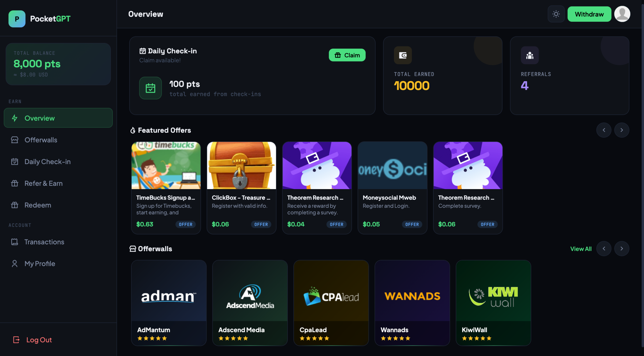Toggle light/dark theme sun icon
This screenshot has width=644, height=356.
tap(556, 14)
